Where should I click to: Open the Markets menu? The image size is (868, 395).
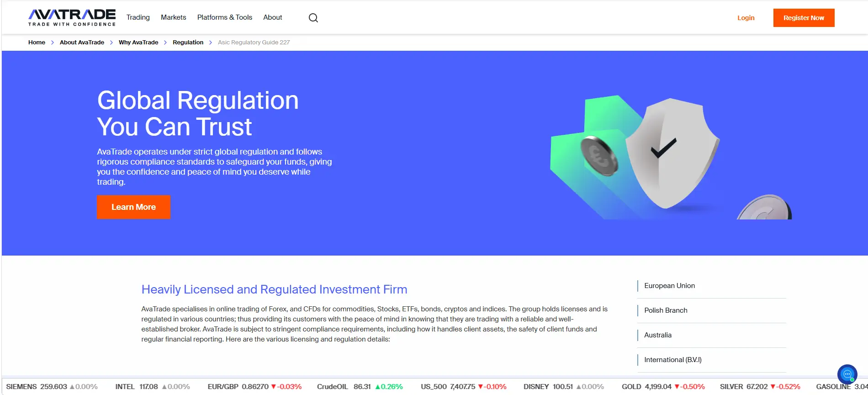[174, 17]
